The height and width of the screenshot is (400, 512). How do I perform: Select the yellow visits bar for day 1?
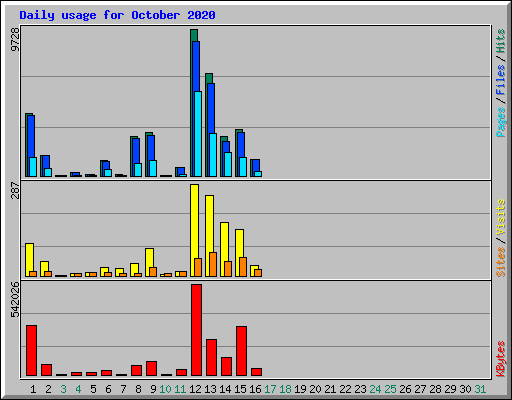(x=30, y=260)
